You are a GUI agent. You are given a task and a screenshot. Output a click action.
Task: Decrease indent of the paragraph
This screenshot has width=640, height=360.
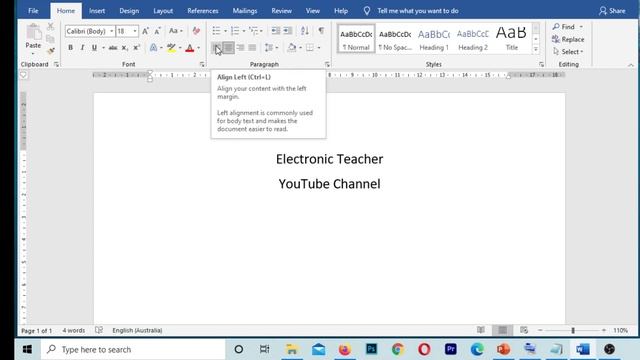point(276,31)
